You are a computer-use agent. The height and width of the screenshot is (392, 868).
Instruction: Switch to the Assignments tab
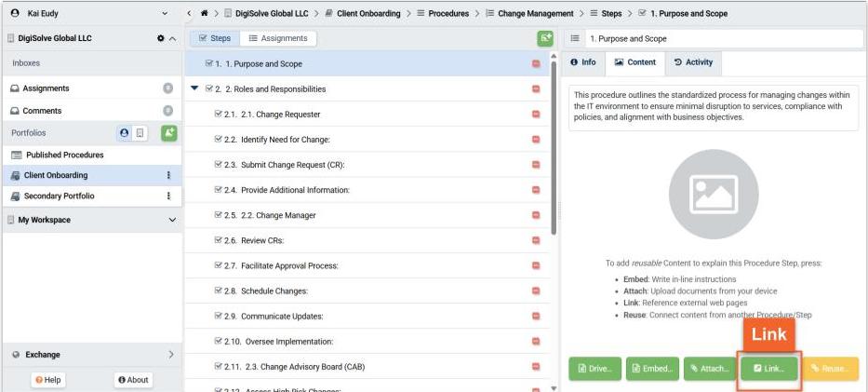pyautogui.click(x=276, y=38)
